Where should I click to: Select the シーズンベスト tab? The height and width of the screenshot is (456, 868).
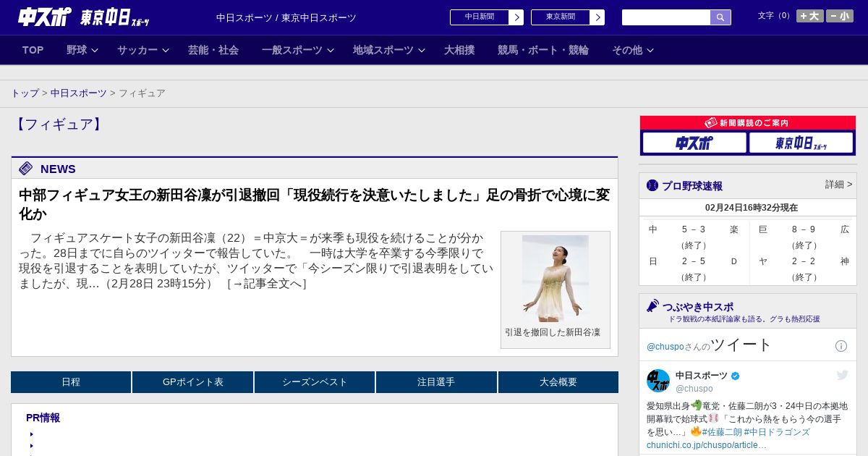tap(315, 382)
